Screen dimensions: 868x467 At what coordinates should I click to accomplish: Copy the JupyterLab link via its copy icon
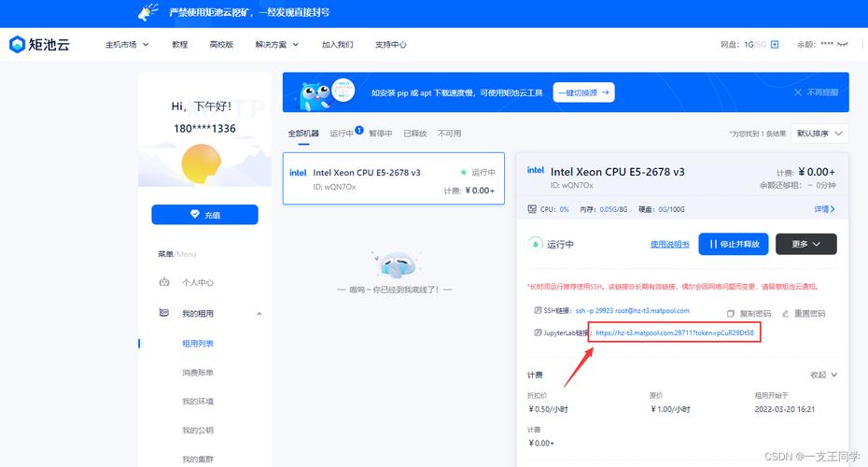coord(537,333)
